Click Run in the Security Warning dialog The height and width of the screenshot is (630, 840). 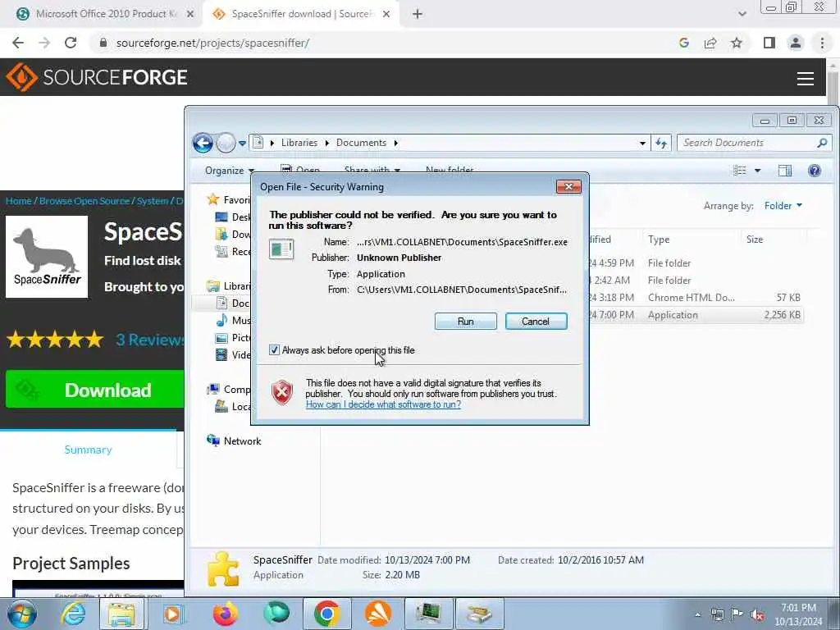pyautogui.click(x=465, y=322)
